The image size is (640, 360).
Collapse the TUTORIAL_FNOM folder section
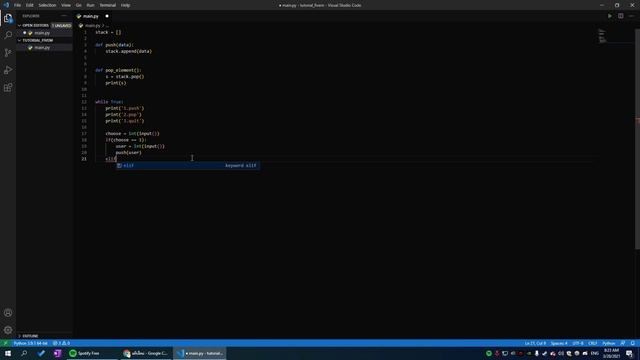(38, 40)
